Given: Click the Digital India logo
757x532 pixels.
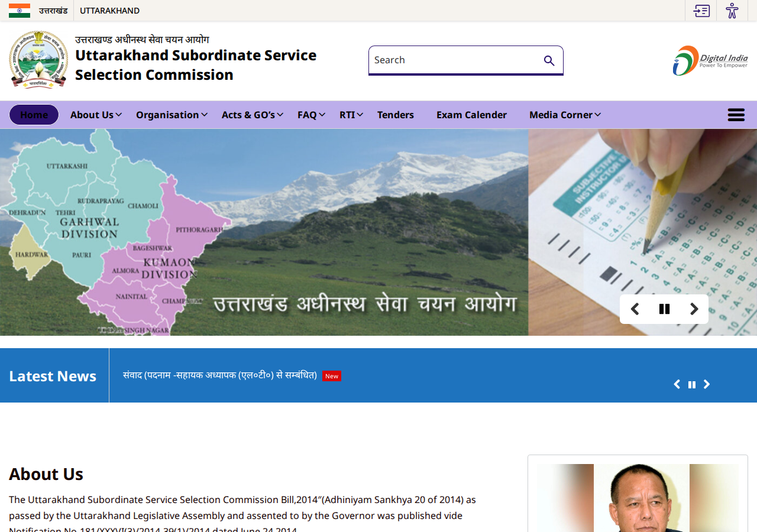Looking at the screenshot, I should click(x=710, y=60).
